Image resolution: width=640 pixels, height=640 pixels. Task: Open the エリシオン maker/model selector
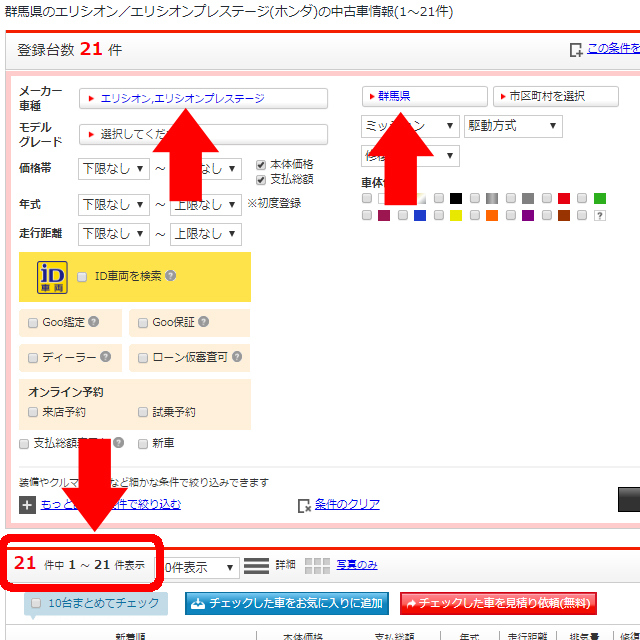[x=203, y=98]
